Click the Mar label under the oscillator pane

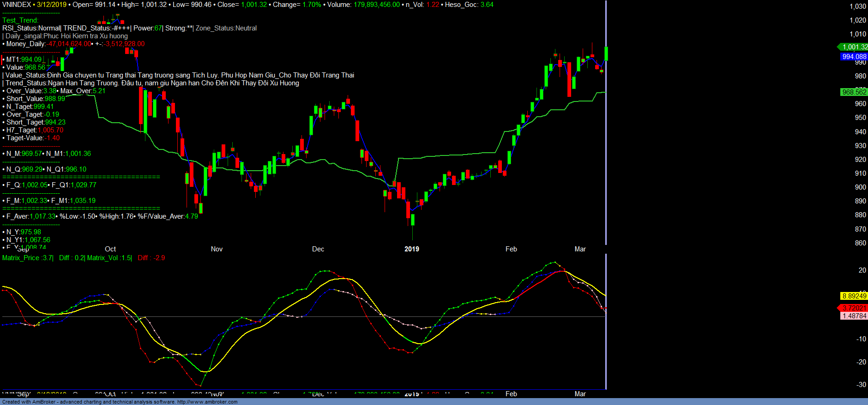[x=580, y=394]
